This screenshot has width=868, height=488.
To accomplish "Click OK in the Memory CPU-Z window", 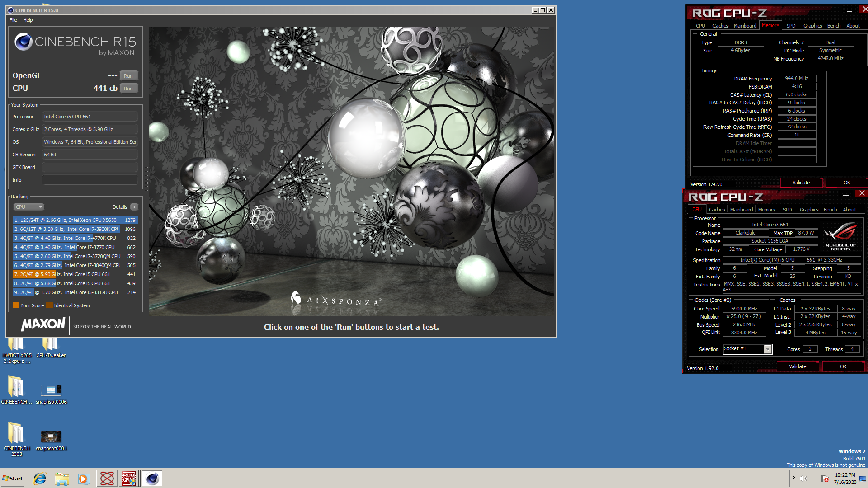I will point(847,183).
